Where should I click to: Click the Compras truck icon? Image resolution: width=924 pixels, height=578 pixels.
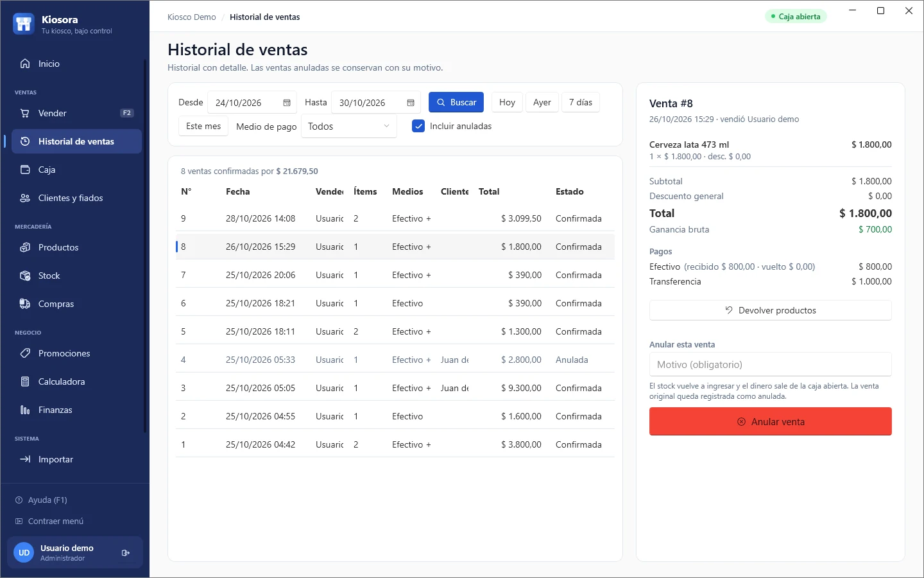click(x=25, y=304)
